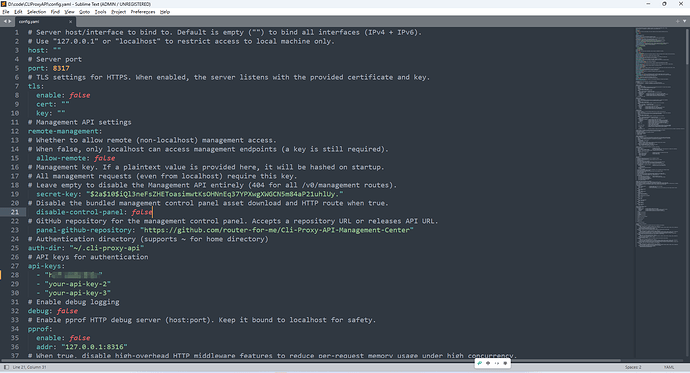This screenshot has width=690, height=373.
Task: Click the "remote-management:" key
Action: point(65,131)
